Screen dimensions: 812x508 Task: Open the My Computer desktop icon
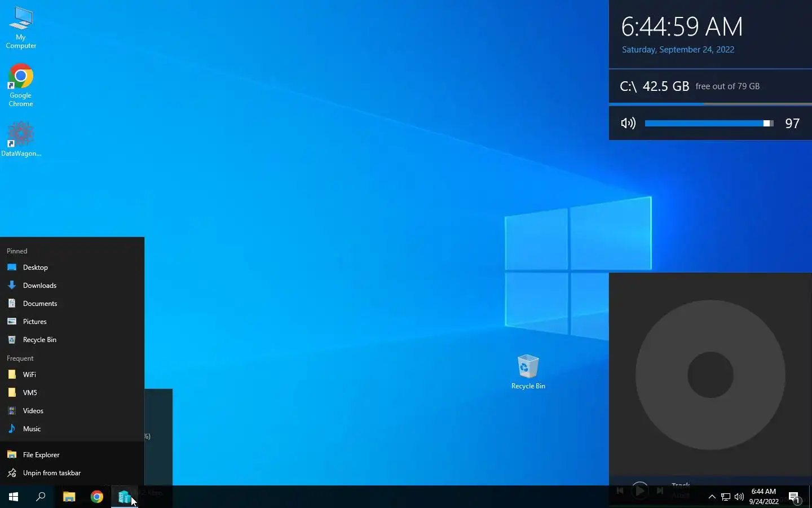(x=21, y=28)
